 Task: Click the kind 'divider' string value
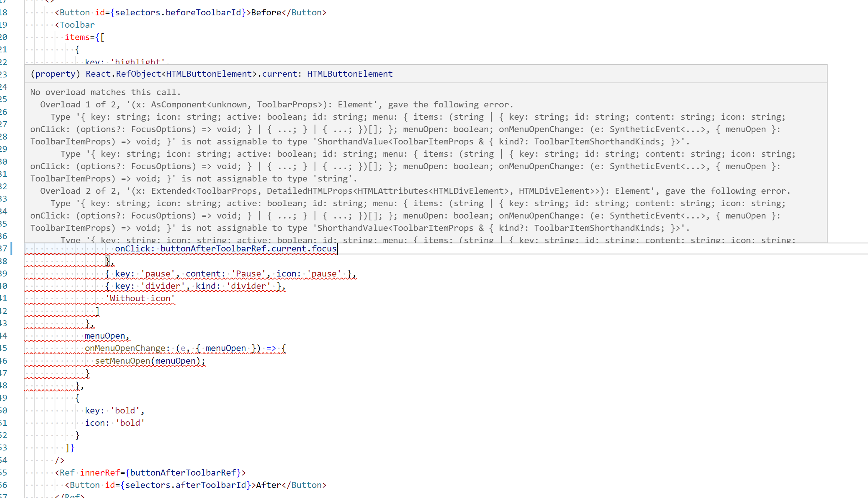tap(248, 286)
